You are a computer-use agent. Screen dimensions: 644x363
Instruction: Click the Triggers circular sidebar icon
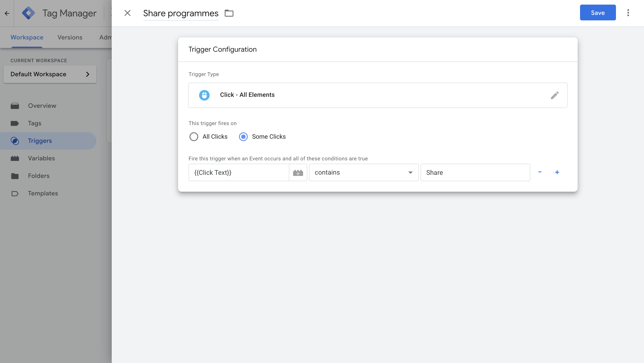pyautogui.click(x=15, y=141)
